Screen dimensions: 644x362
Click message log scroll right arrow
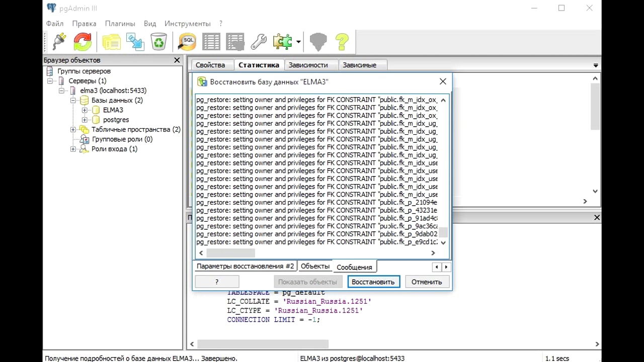click(x=433, y=253)
